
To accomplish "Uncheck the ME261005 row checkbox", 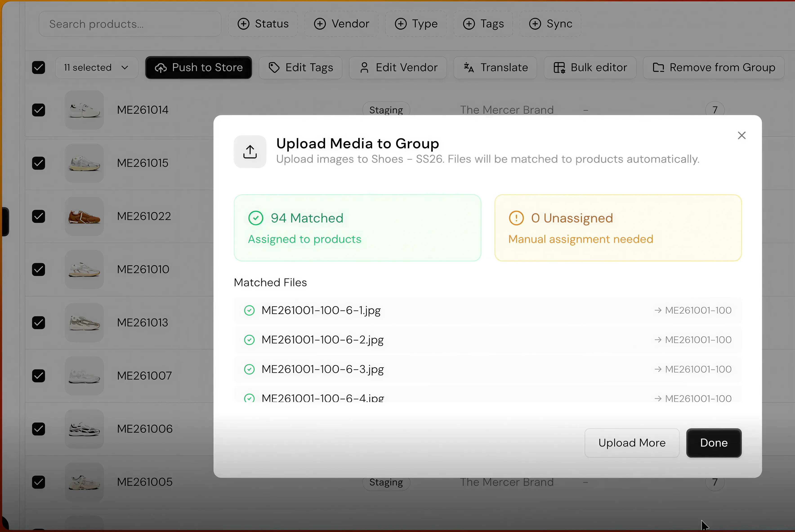I will tap(38, 482).
